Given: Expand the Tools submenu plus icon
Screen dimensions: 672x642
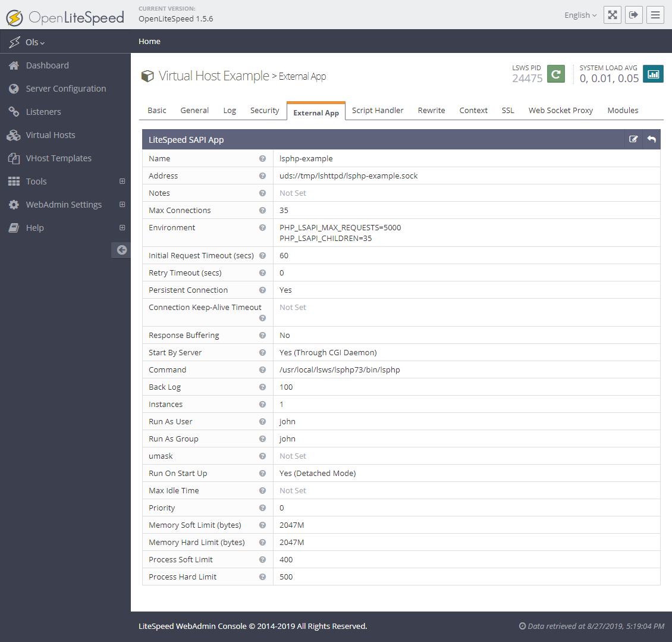Looking at the screenshot, I should [122, 181].
